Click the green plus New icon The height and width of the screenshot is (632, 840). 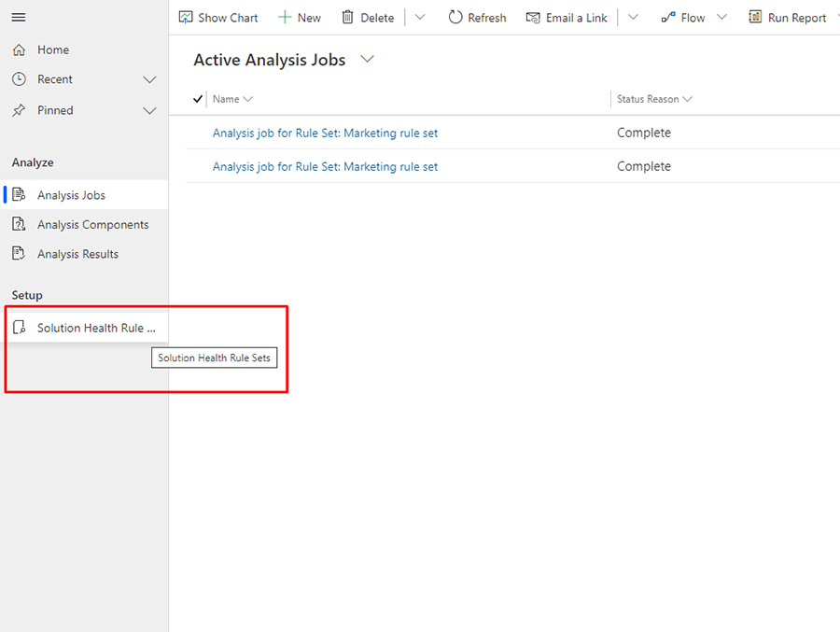click(285, 17)
